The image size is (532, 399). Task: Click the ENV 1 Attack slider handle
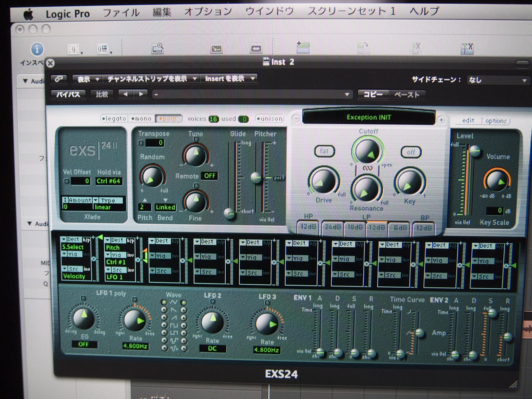click(x=320, y=352)
